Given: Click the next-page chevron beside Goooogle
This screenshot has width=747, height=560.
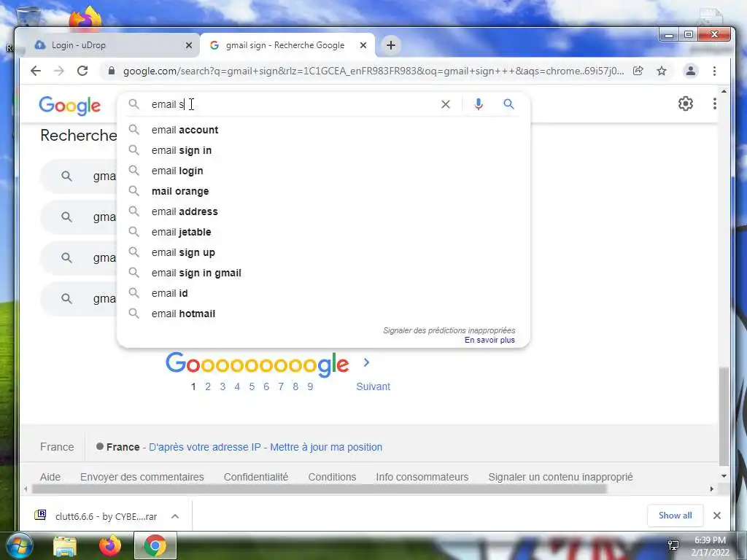Looking at the screenshot, I should [x=366, y=363].
